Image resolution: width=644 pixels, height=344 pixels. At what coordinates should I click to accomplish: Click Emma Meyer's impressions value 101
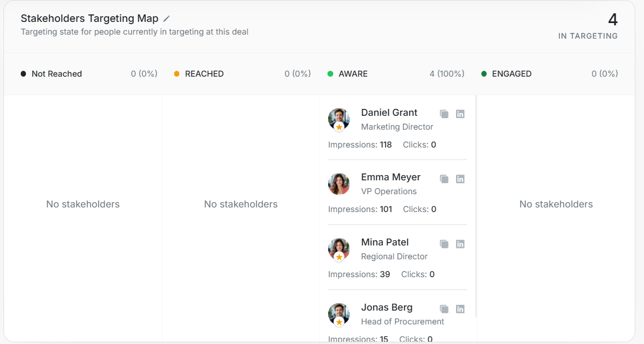tap(386, 209)
